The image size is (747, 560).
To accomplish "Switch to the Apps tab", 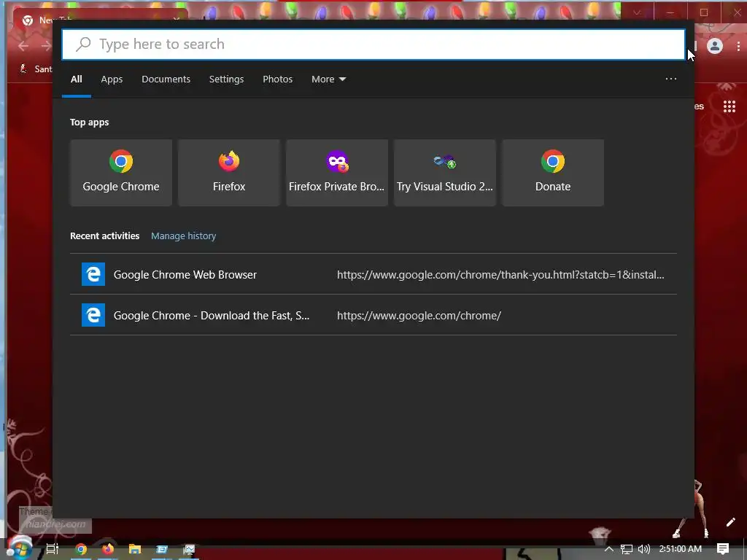I will [112, 79].
